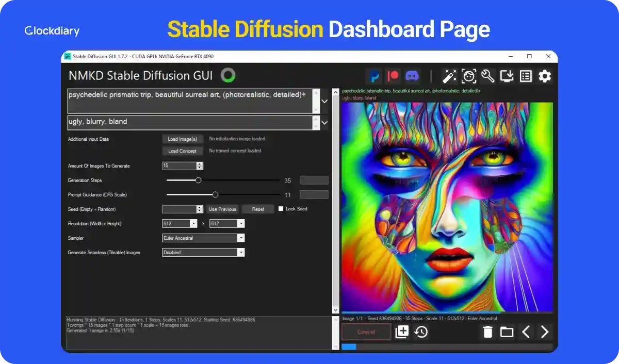Open the Discord icon link

tap(412, 76)
